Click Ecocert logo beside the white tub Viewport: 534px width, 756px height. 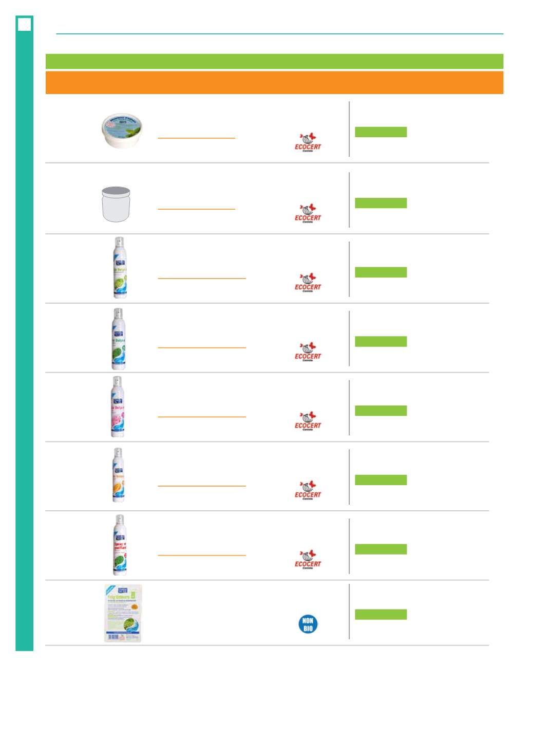coord(308,142)
